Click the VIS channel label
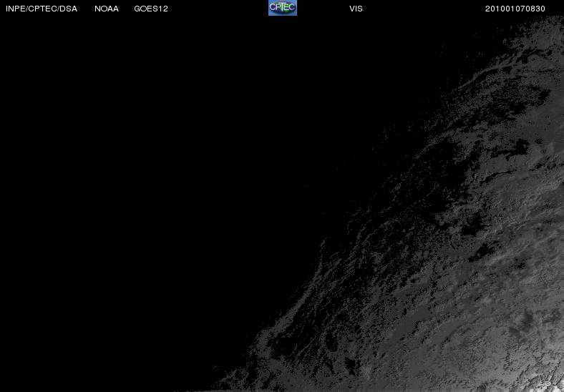The image size is (564, 392). tap(356, 9)
